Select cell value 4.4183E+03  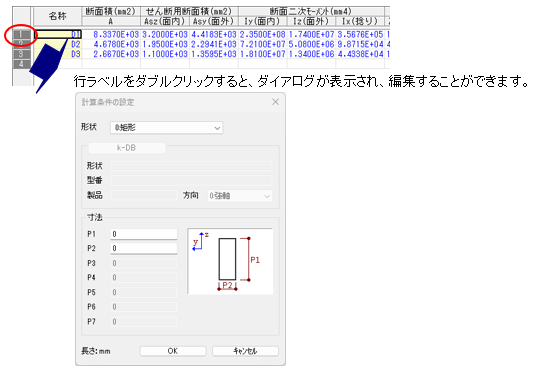(x=214, y=34)
